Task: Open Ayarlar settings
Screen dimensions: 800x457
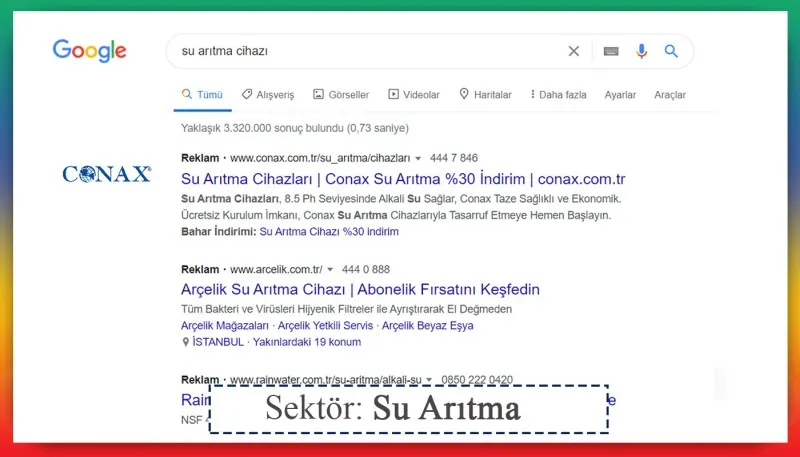Action: tap(620, 95)
